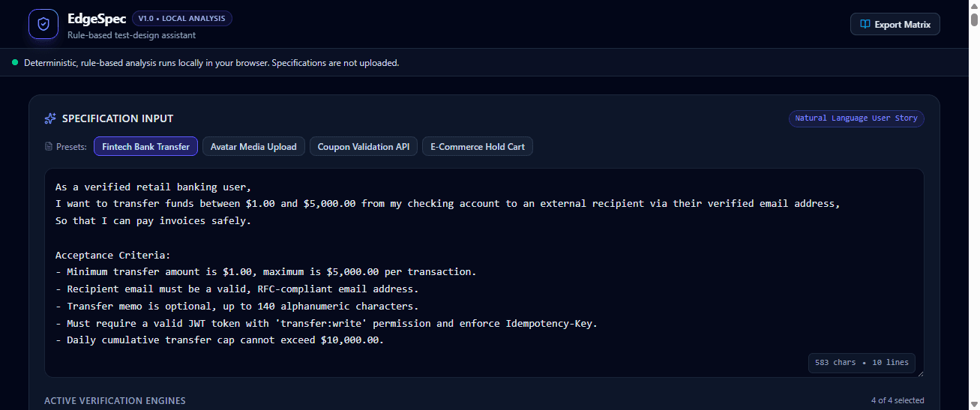
Task: Click the Active Verification Engines heading
Action: pyautogui.click(x=115, y=400)
